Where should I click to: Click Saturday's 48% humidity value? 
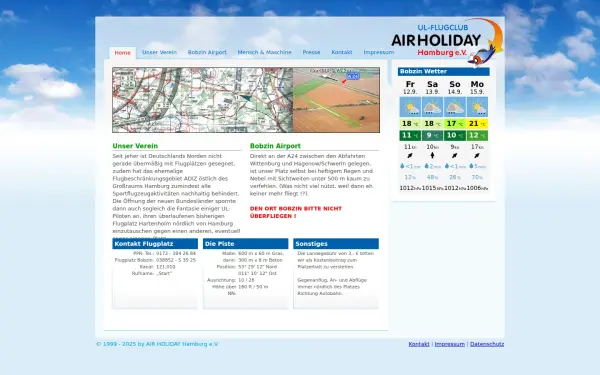pos(432,178)
